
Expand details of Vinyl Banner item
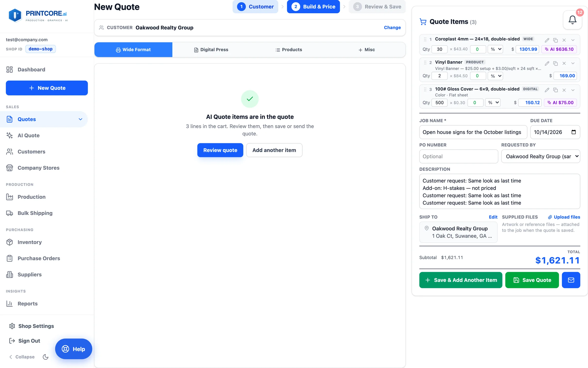click(x=573, y=63)
